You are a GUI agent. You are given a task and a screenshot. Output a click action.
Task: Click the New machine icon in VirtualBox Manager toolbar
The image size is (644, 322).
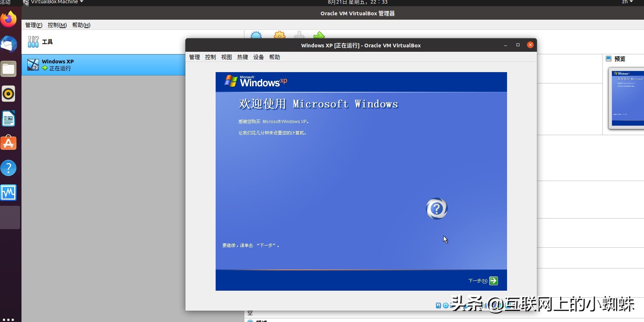256,35
